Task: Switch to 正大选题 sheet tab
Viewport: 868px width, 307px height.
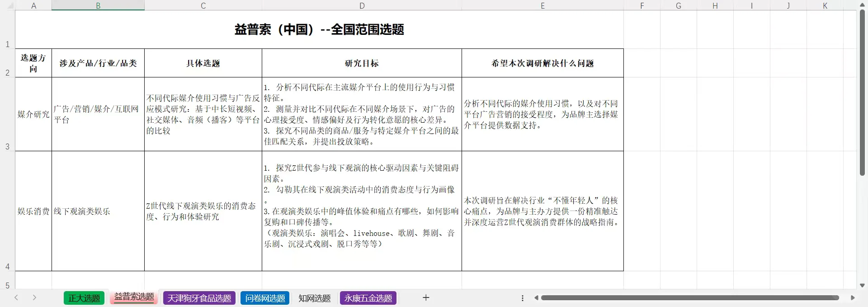Action: [x=84, y=298]
